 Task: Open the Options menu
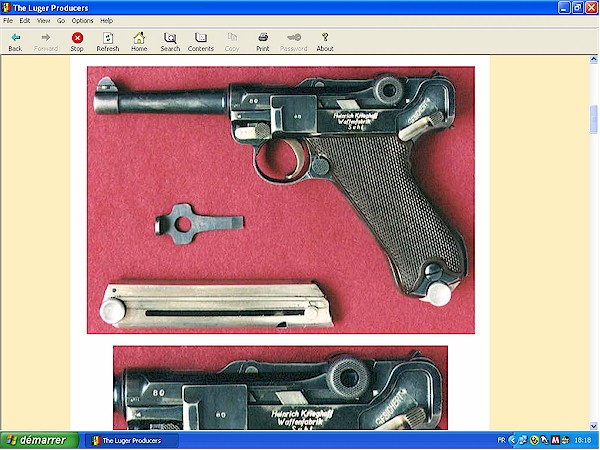click(x=82, y=21)
